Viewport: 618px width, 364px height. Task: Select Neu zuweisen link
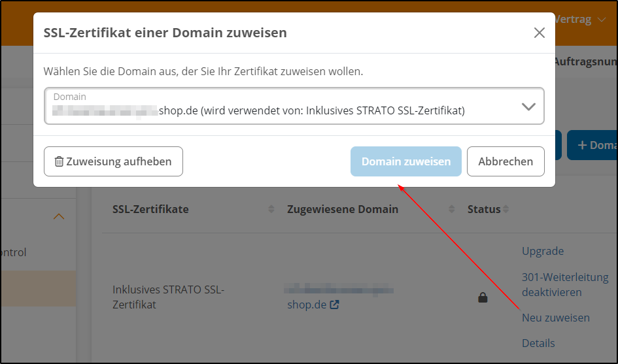[555, 318]
